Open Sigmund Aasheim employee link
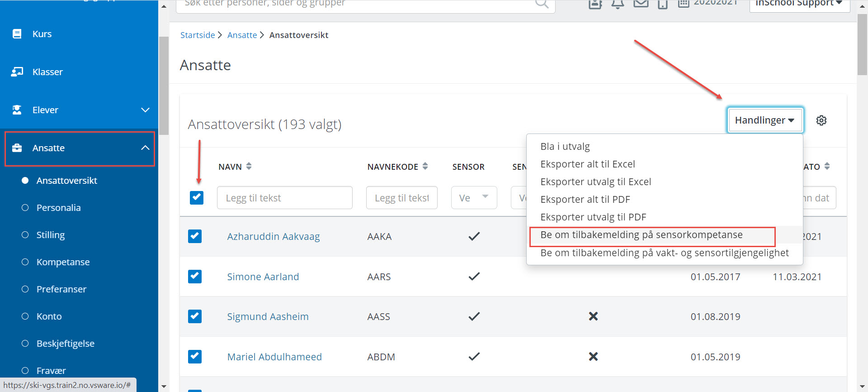The height and width of the screenshot is (392, 868). tap(268, 316)
